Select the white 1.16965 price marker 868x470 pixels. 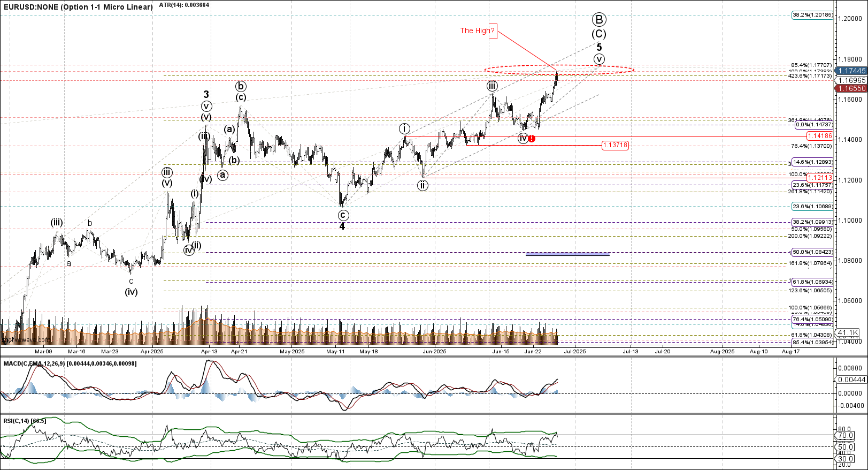click(851, 80)
